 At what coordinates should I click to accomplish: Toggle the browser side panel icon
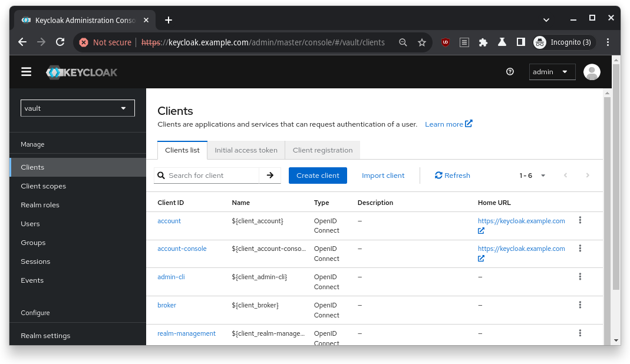(x=521, y=42)
